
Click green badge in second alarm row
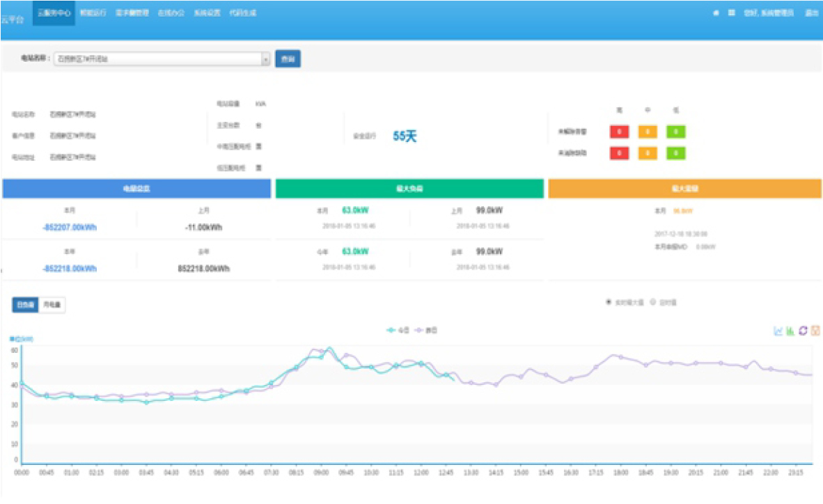[x=676, y=153]
